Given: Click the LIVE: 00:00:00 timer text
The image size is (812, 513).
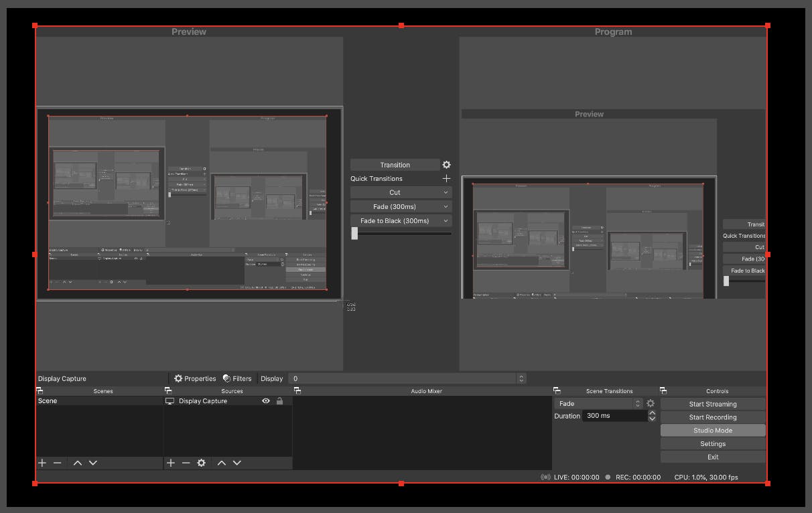Looking at the screenshot, I should click(577, 478).
